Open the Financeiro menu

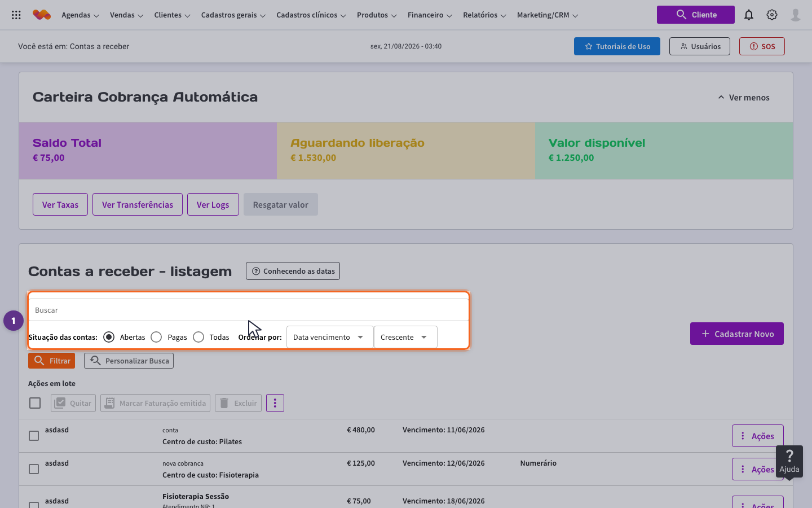coord(430,15)
